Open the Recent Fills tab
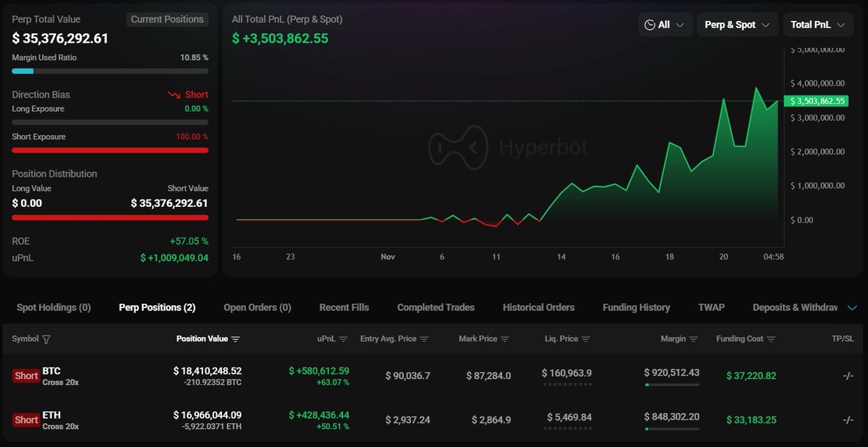 click(344, 307)
